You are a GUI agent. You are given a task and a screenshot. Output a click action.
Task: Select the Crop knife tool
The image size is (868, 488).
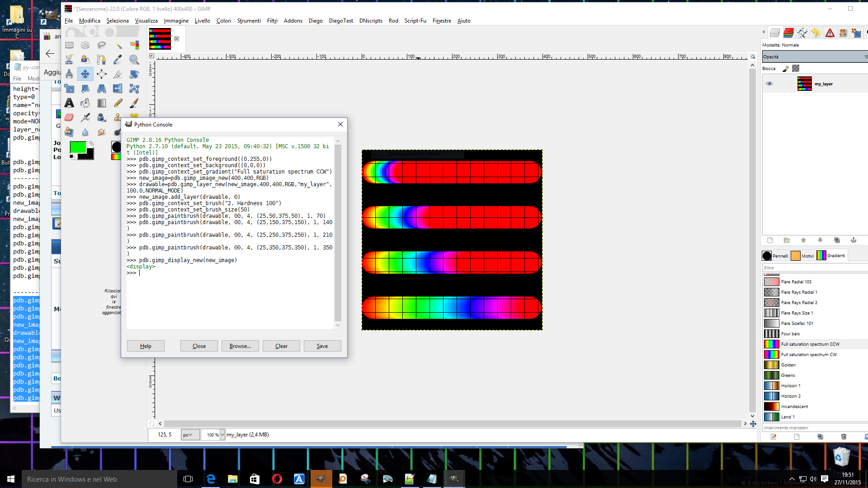118,74
